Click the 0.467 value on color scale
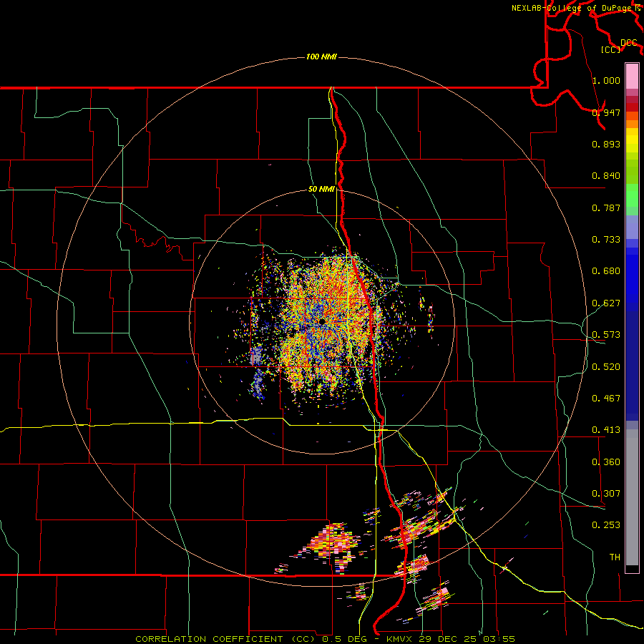Screen dimensions: 644x644 [606, 399]
